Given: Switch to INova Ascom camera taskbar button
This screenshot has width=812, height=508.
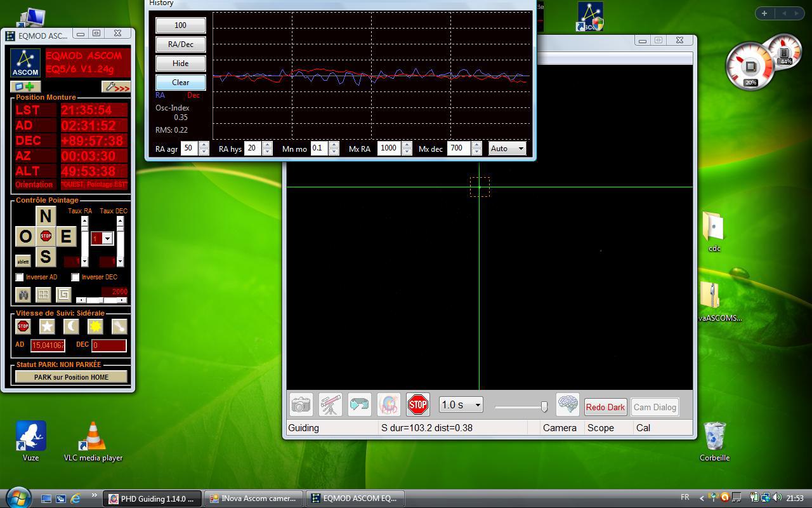Looking at the screenshot, I should (x=254, y=498).
